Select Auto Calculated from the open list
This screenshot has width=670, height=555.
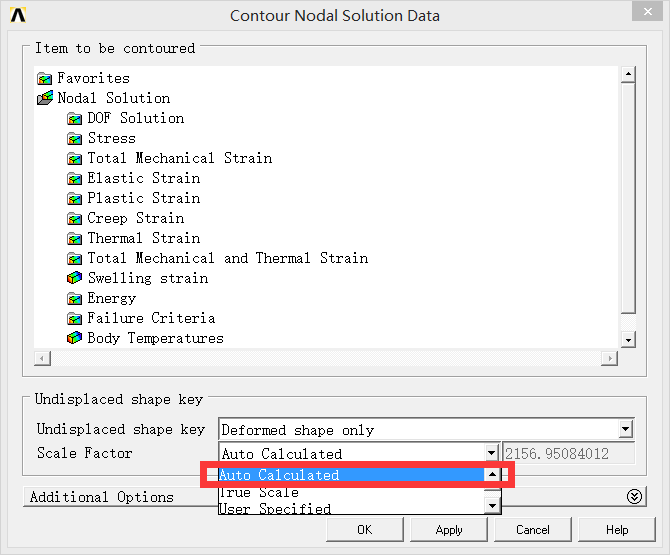pos(350,475)
